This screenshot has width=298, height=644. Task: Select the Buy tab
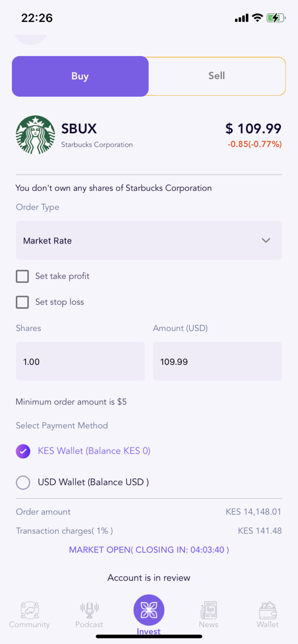tap(80, 76)
